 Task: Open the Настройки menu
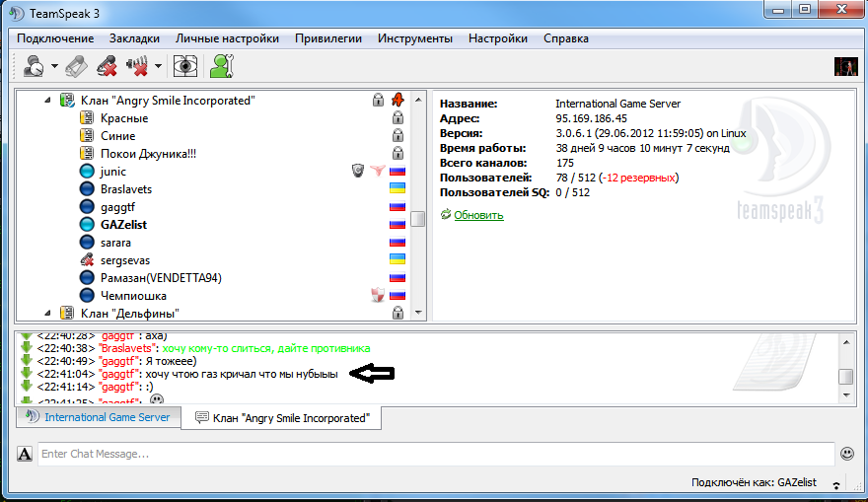point(498,38)
